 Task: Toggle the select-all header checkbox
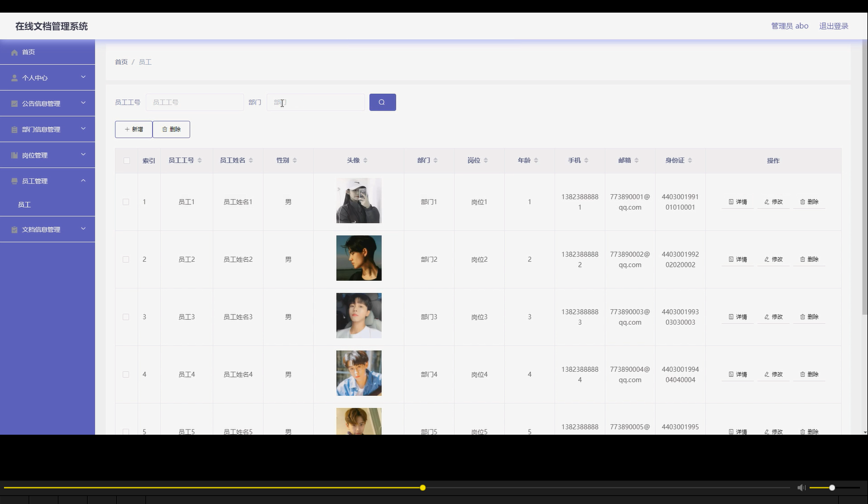127,160
